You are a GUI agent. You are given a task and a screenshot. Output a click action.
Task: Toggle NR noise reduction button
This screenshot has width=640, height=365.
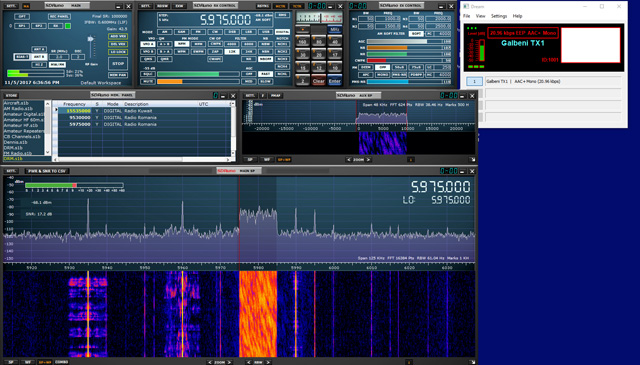(x=249, y=59)
